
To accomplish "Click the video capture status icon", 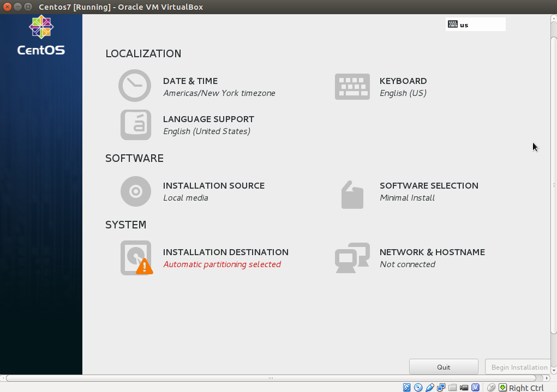I will coord(463,387).
